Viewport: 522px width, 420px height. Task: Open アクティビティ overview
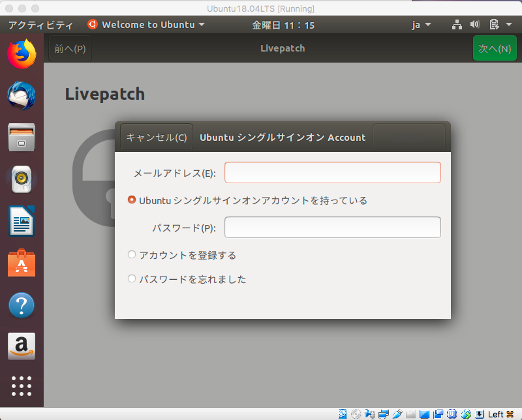point(40,25)
